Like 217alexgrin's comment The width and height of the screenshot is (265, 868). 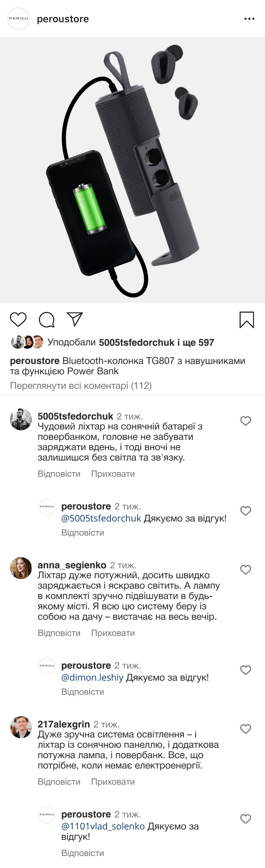[x=246, y=729]
